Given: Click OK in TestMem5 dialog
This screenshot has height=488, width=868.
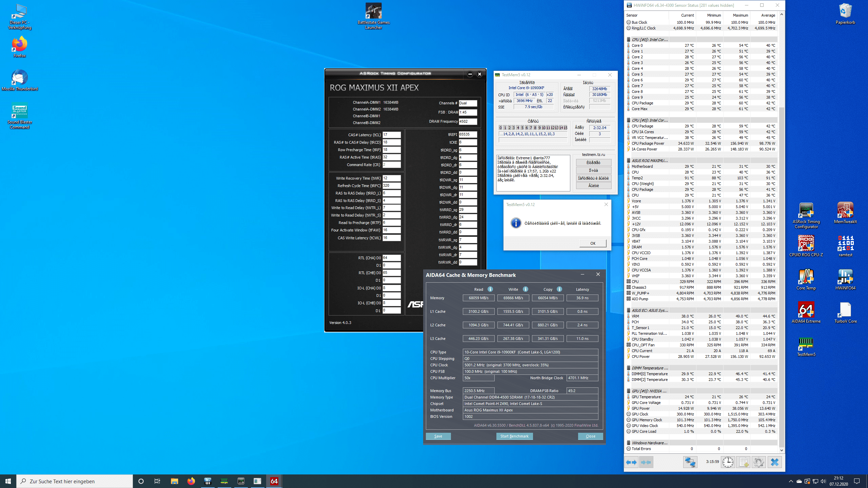Looking at the screenshot, I should pyautogui.click(x=593, y=243).
